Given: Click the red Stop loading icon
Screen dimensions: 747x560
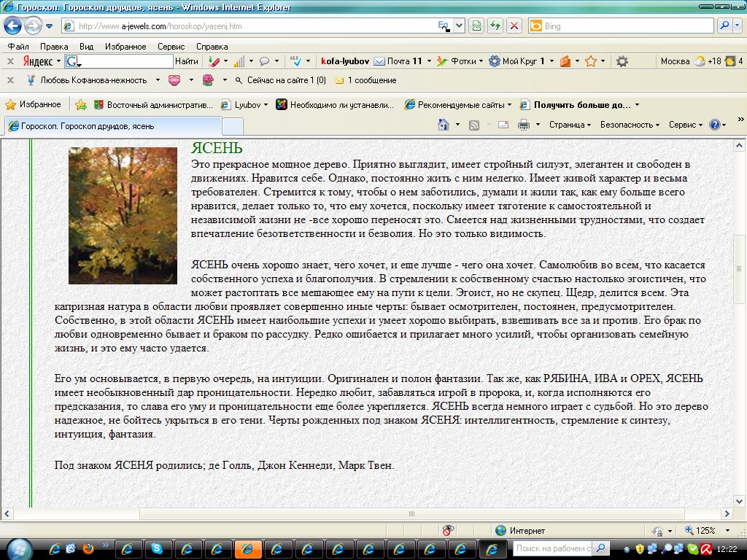Looking at the screenshot, I should pos(514,26).
